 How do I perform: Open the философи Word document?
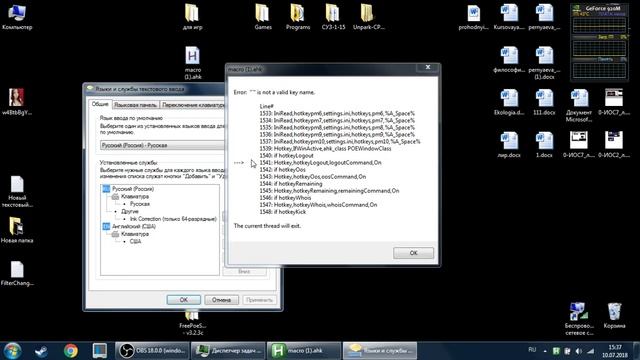point(509,60)
